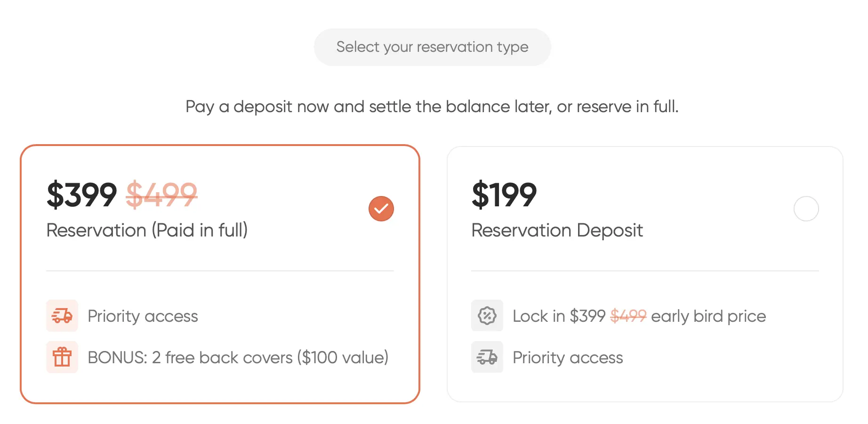The height and width of the screenshot is (424, 868).
Task: Click the divider line in the deposit card
Action: 645,271
